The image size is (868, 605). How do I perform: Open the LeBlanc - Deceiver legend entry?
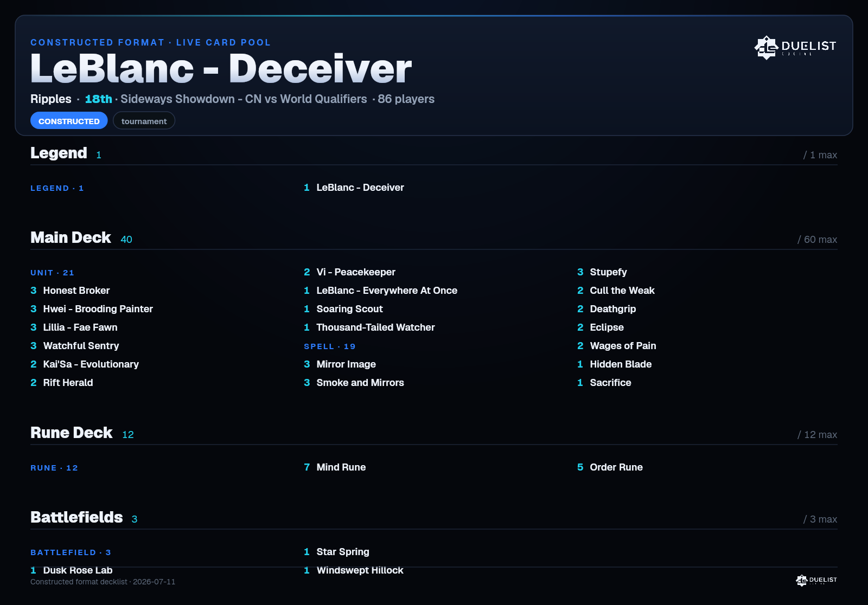(x=360, y=188)
